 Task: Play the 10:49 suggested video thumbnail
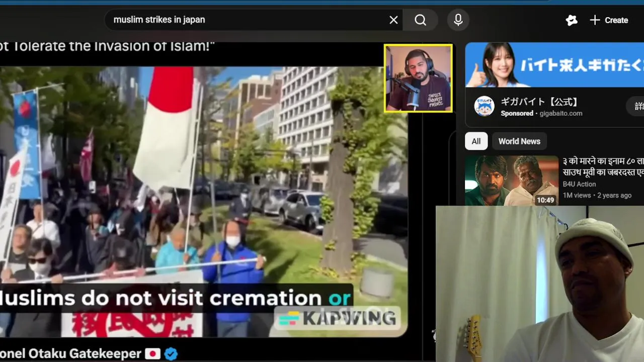(512, 180)
